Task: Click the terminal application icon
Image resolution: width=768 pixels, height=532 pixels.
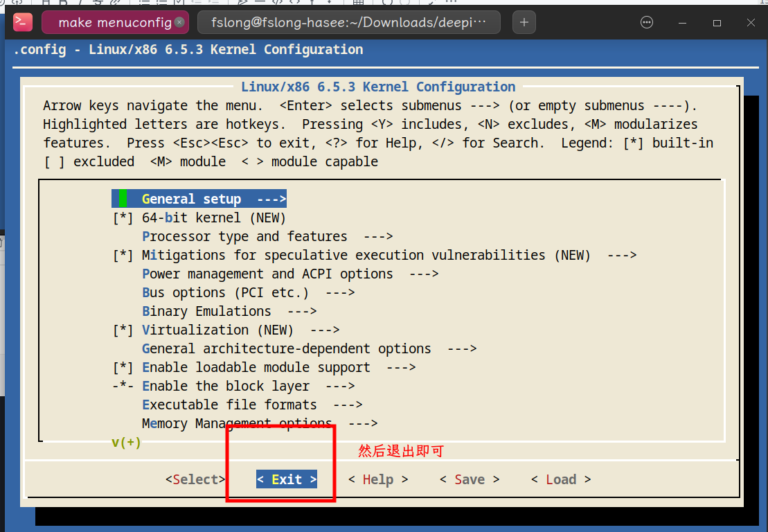Action: coord(23,22)
